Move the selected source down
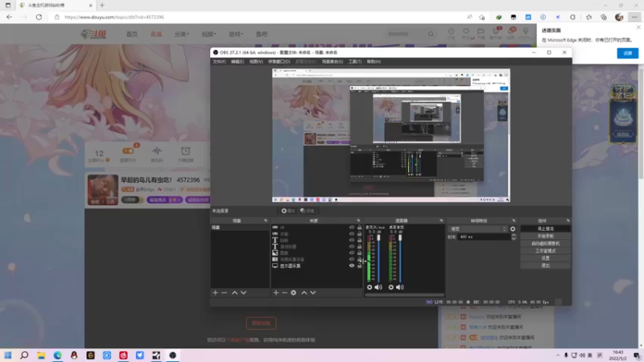The image size is (644, 362). click(x=313, y=293)
